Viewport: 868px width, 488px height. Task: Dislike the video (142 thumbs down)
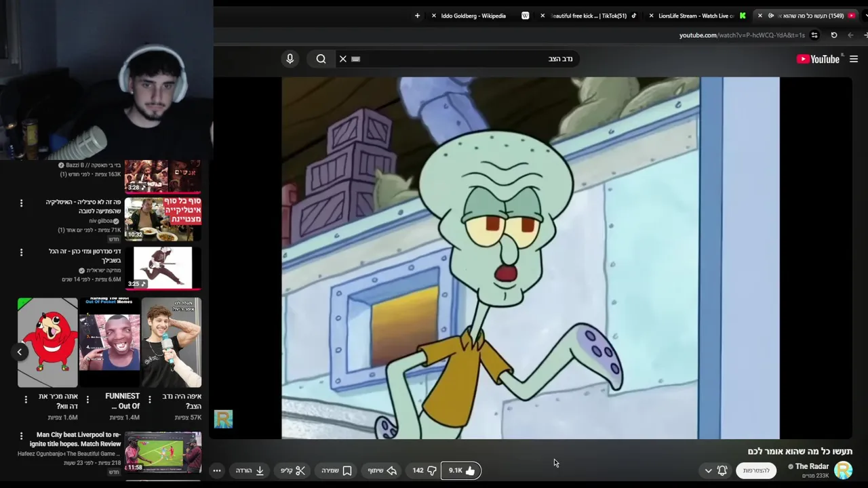coord(425,470)
